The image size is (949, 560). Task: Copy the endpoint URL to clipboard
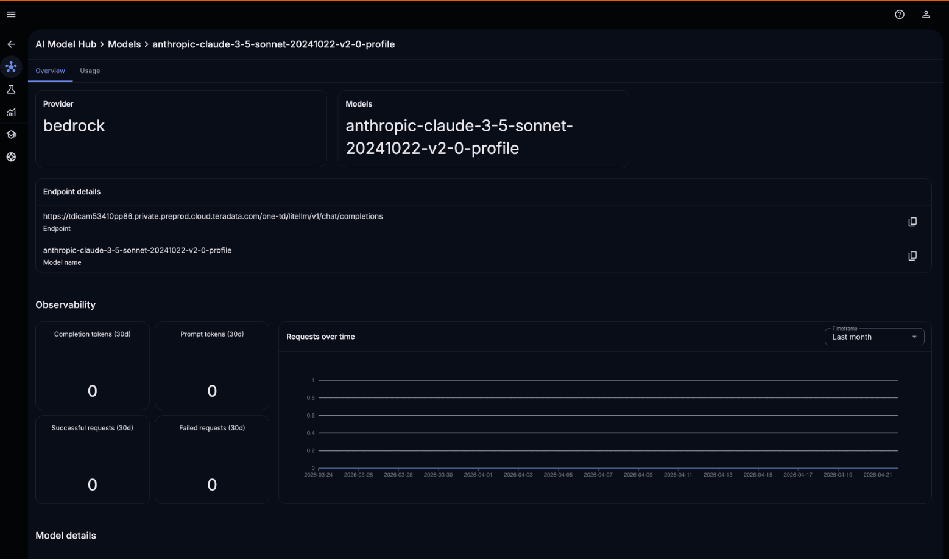(x=912, y=222)
